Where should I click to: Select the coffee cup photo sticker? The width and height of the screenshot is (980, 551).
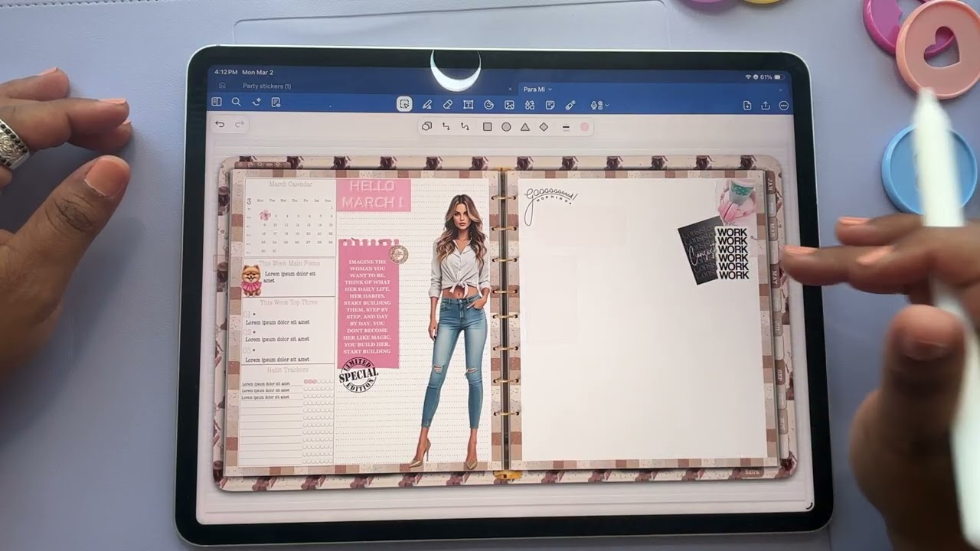coord(737,201)
